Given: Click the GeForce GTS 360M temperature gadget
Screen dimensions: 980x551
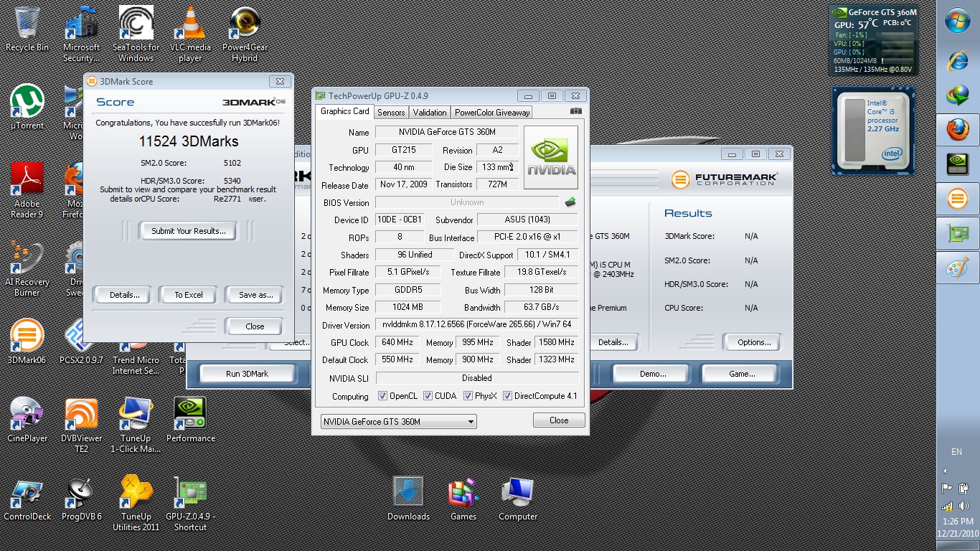Looking at the screenshot, I should [x=874, y=39].
